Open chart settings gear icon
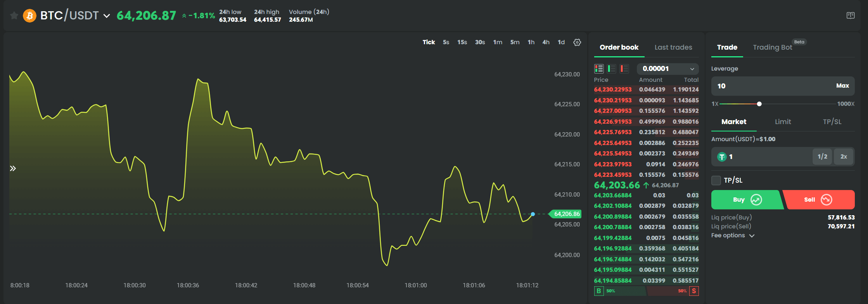Image resolution: width=868 pixels, height=304 pixels. coord(577,42)
